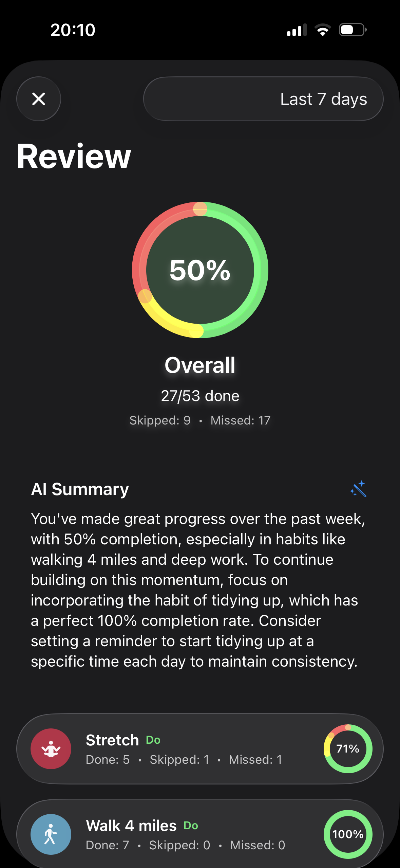Tap the 100% Walk progress ring
The image size is (400, 868).
[x=348, y=834]
